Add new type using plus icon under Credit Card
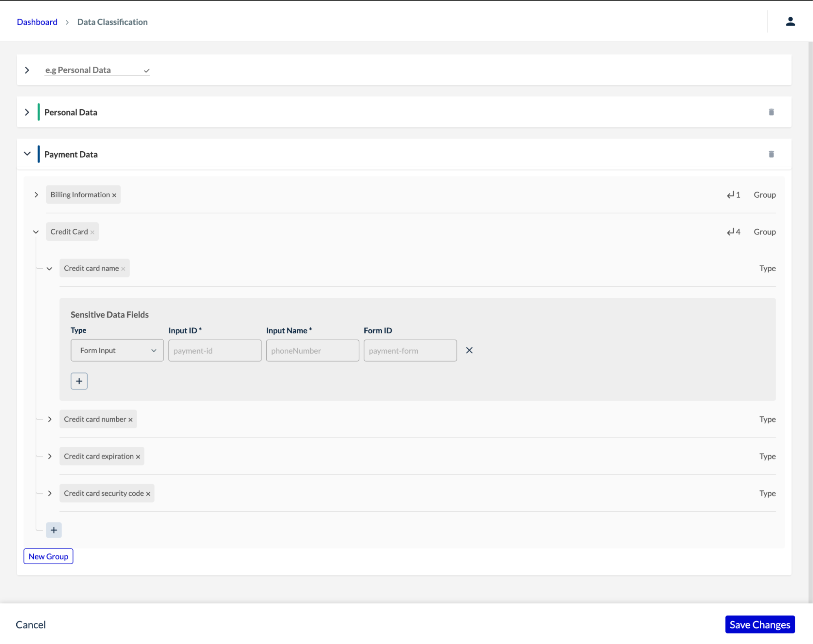 pos(54,530)
